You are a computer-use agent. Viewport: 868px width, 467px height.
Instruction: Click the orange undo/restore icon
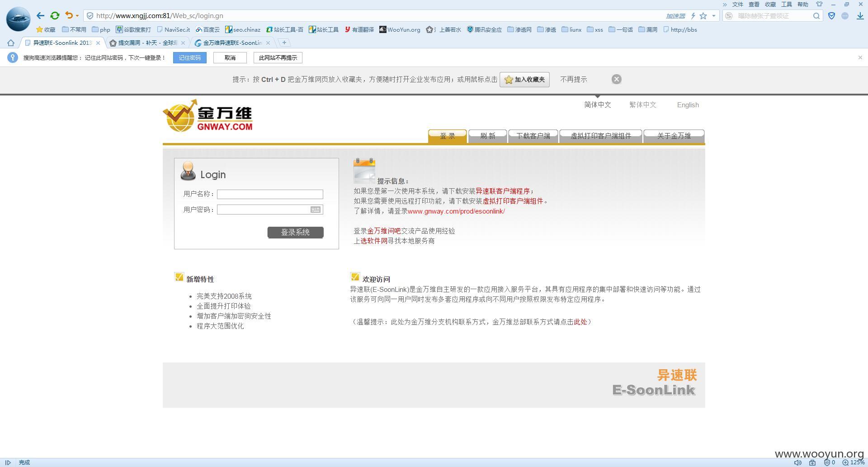coord(69,15)
